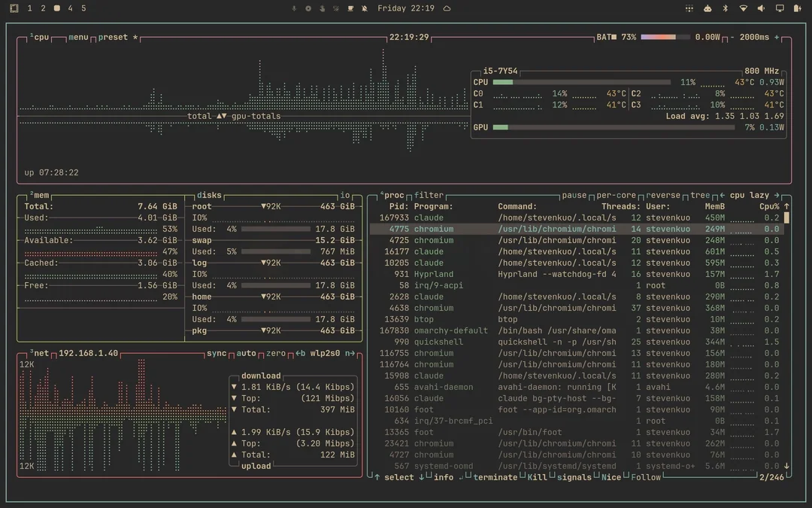Toggle tree view in proc box
Image resolution: width=812 pixels, height=508 pixels.
[x=700, y=196]
